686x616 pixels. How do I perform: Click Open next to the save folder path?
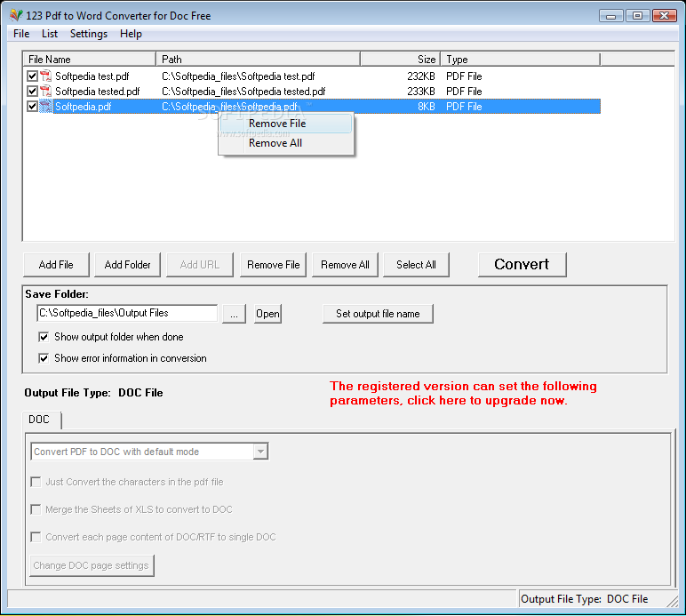[x=267, y=314]
